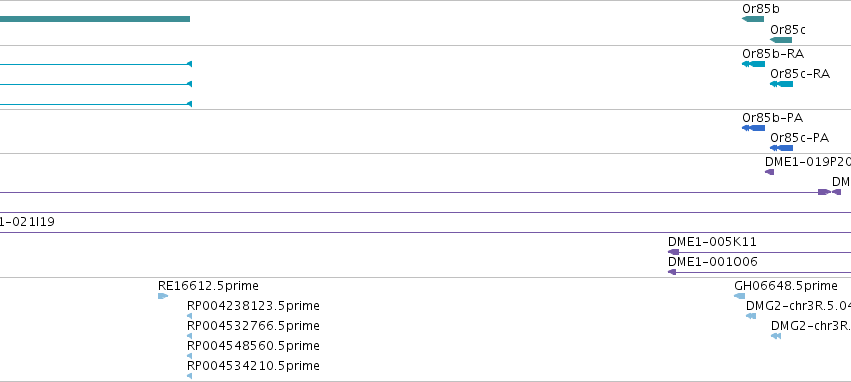Select the Or85c-PA protein feature

[x=782, y=148]
